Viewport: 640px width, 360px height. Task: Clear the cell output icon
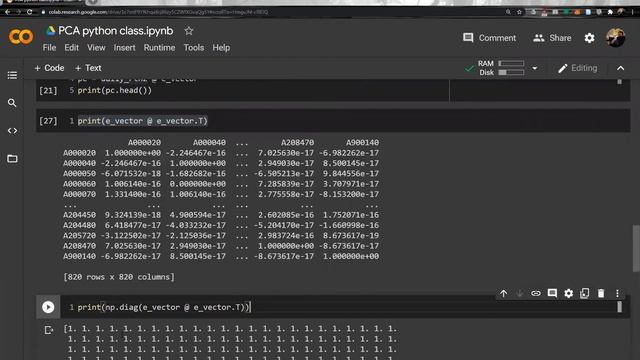point(49,330)
